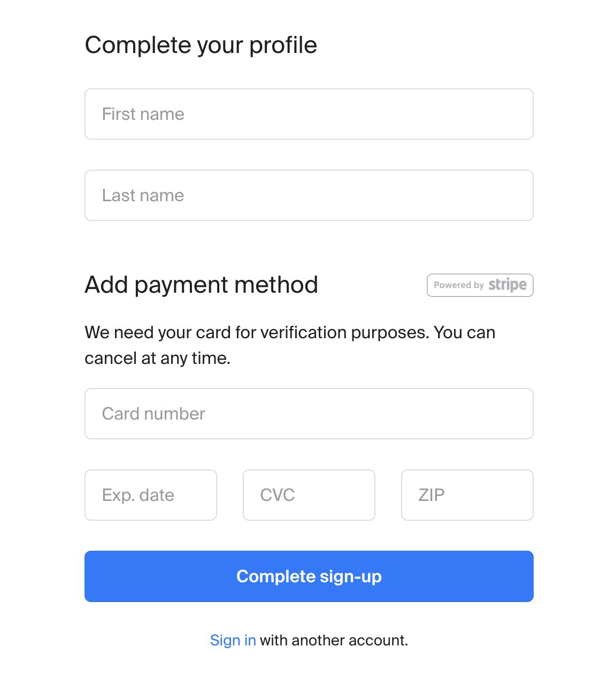
Task: Click the 'cancel at any time.' text
Action: [x=157, y=358]
